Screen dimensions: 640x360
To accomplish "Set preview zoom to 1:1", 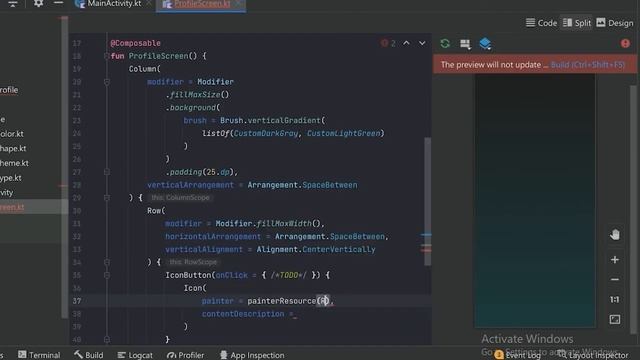I will click(x=615, y=300).
